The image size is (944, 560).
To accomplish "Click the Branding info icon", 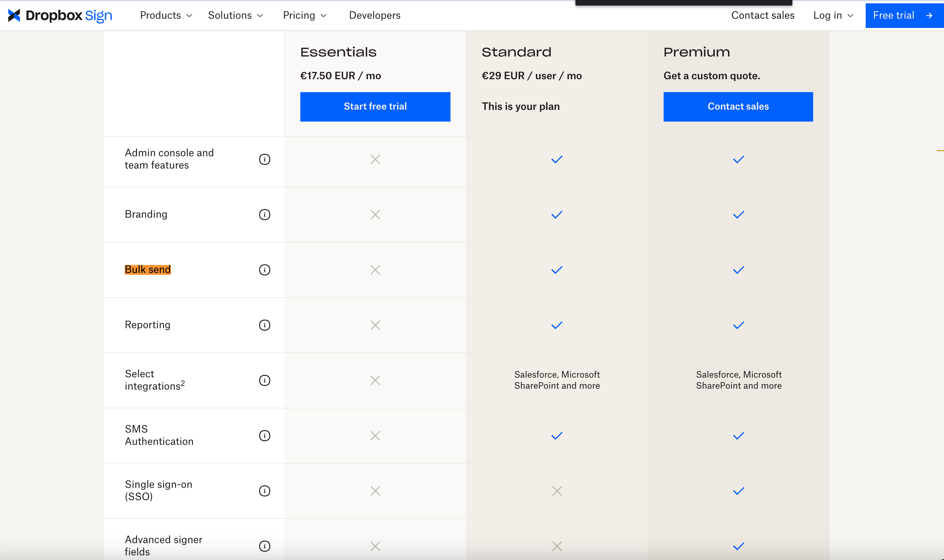I will tap(265, 214).
